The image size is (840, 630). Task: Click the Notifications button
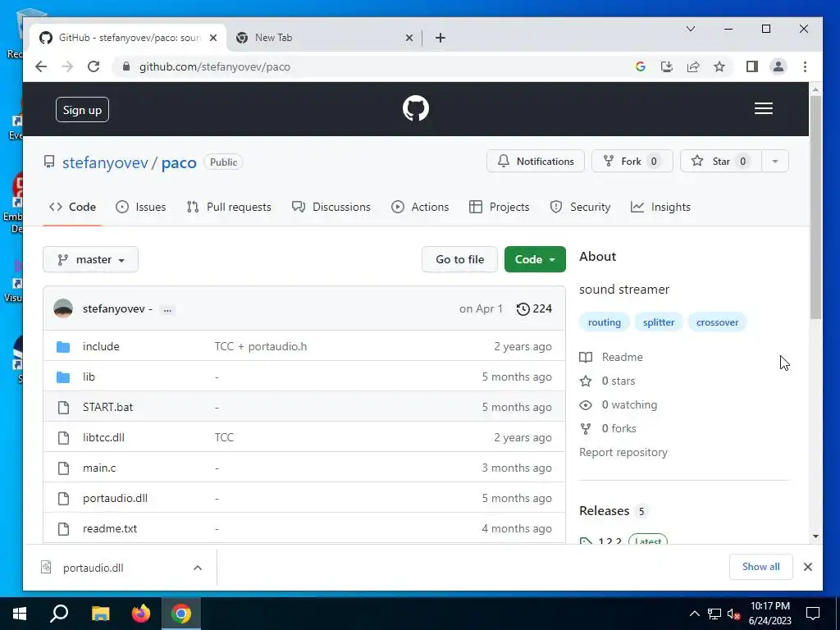point(535,162)
